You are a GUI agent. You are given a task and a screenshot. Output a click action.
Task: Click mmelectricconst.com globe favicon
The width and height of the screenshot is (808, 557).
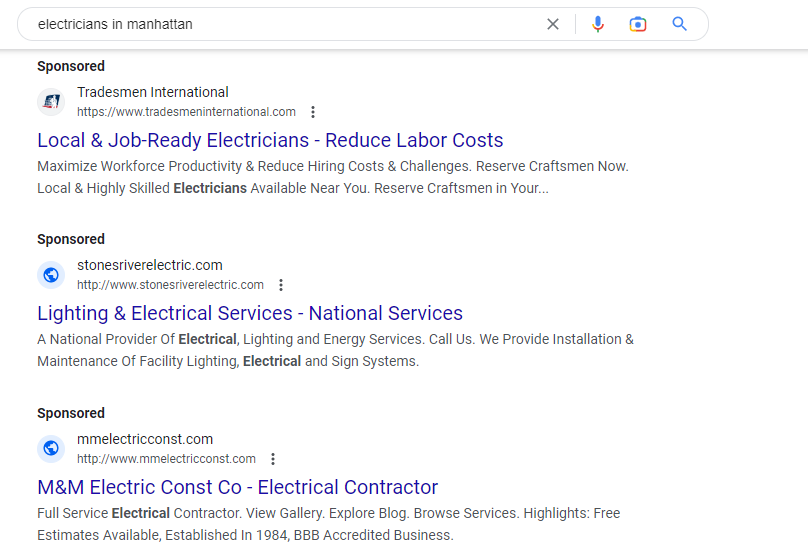pyautogui.click(x=51, y=449)
